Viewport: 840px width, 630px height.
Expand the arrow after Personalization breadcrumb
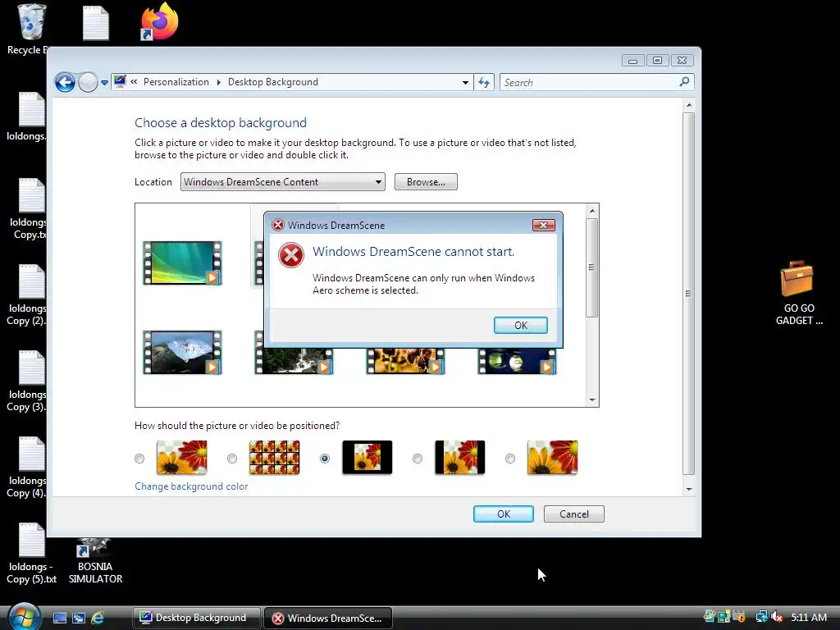(218, 82)
